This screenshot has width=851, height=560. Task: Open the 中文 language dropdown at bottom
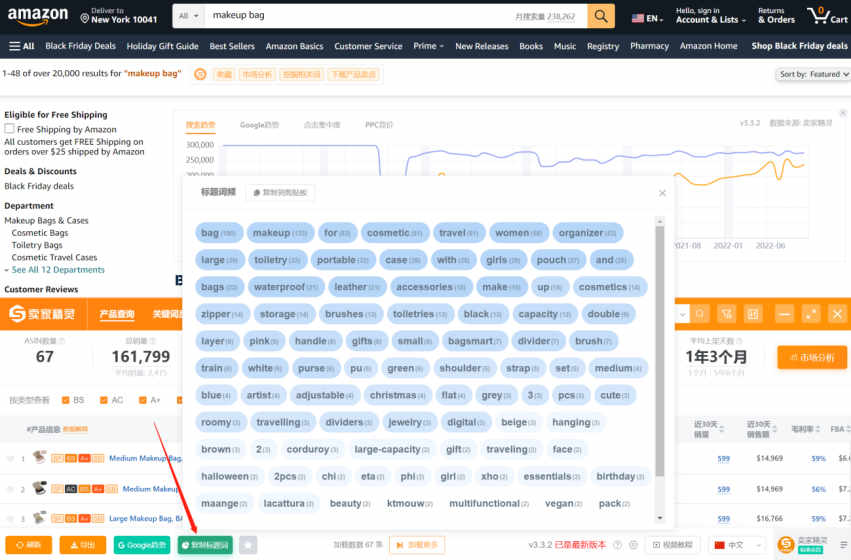pos(737,545)
